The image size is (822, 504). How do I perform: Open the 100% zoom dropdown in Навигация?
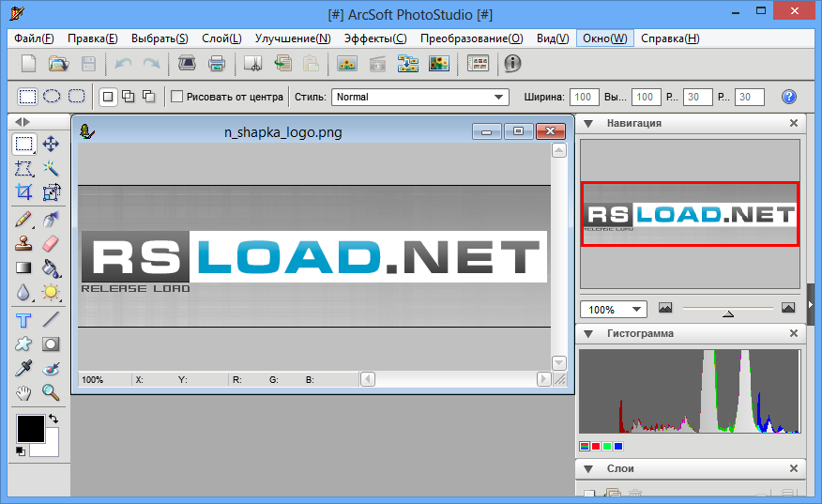[614, 310]
